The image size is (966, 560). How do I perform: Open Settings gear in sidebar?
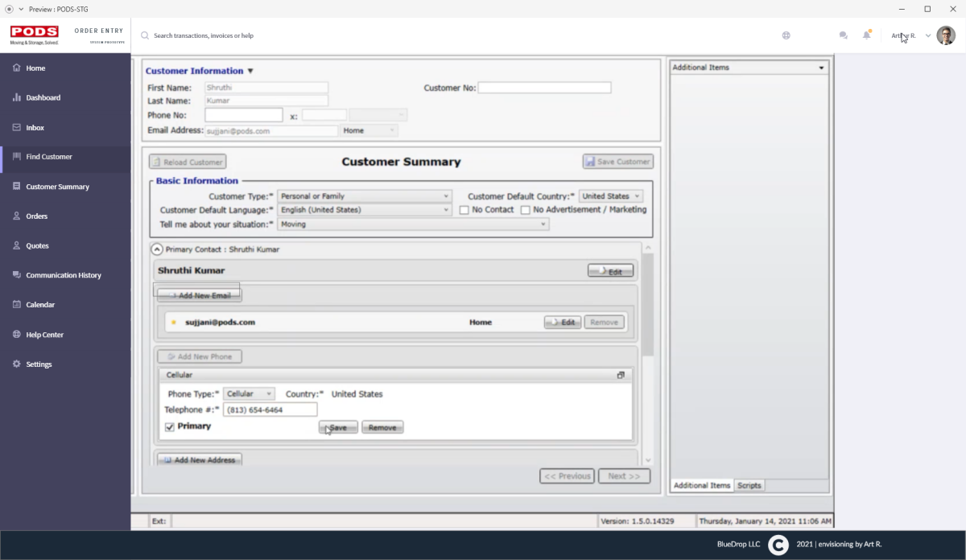(x=17, y=364)
